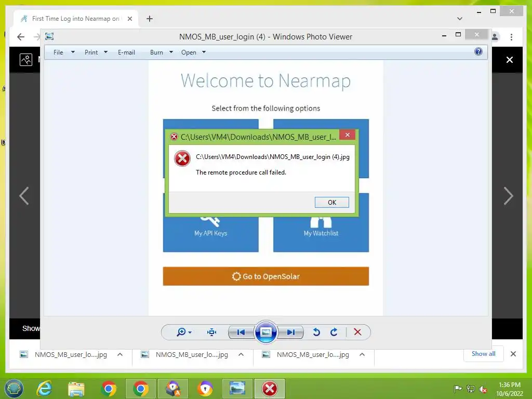
Task: Start the slide show button
Action: click(x=265, y=332)
